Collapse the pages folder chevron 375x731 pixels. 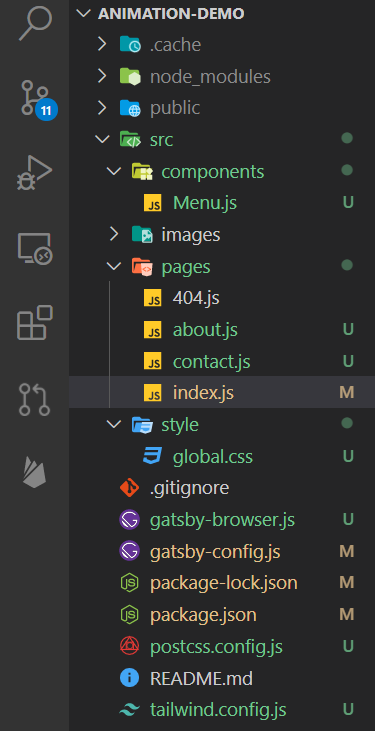pos(113,266)
